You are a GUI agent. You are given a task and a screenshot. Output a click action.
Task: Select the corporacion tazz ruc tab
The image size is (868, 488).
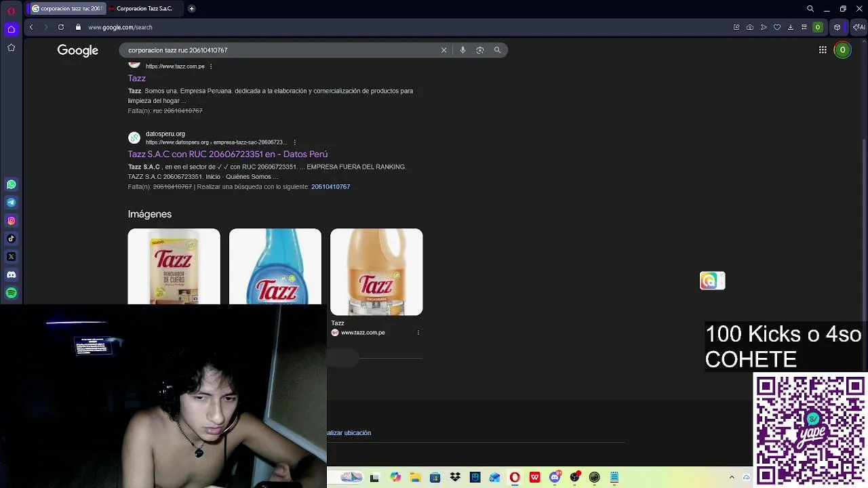point(66,9)
